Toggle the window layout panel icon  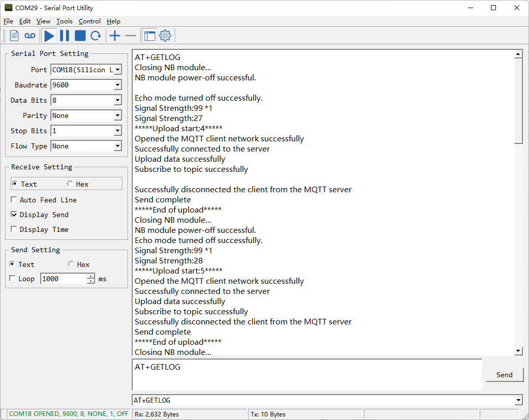[x=149, y=36]
